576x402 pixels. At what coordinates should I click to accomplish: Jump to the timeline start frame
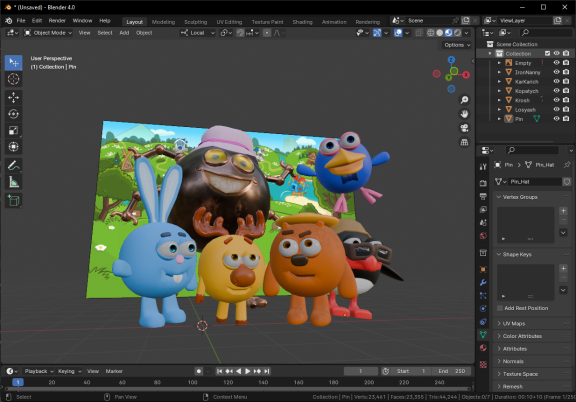point(219,371)
